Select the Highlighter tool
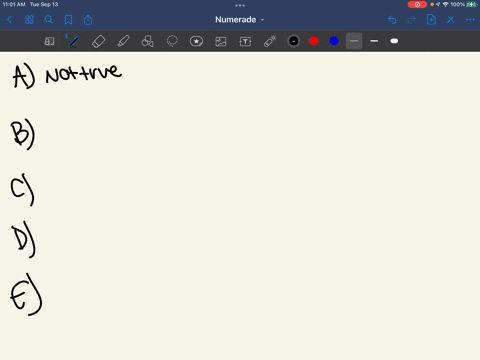The image size is (480, 360). tap(123, 41)
